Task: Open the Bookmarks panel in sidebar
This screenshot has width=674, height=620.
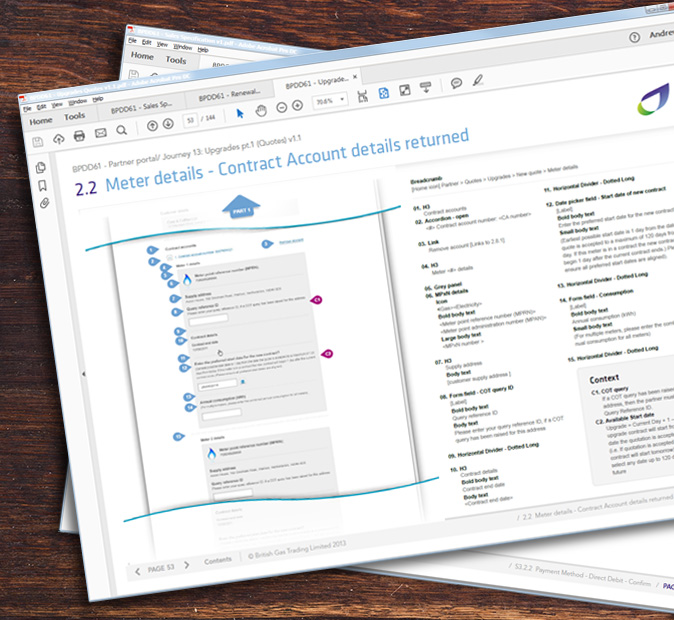Action: coord(43,185)
